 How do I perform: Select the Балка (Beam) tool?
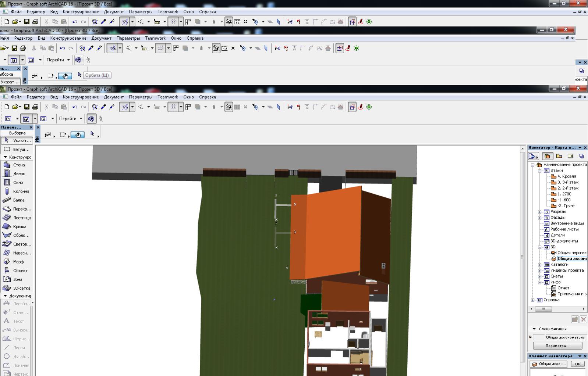click(x=17, y=200)
